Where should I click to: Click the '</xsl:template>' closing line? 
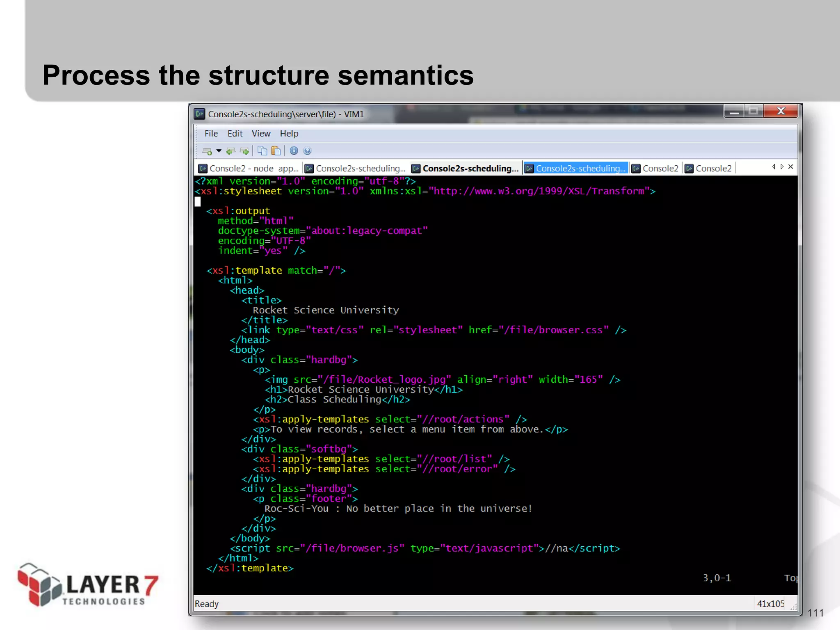[250, 568]
